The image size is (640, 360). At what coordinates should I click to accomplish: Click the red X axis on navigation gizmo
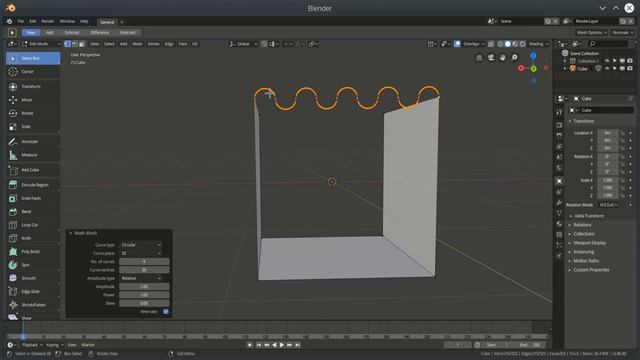coord(521,68)
